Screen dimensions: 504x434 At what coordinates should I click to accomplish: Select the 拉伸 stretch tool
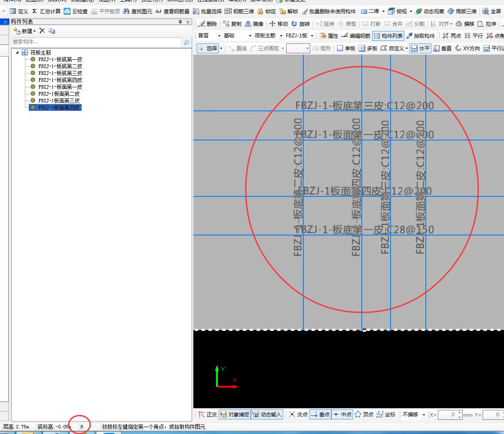point(487,24)
